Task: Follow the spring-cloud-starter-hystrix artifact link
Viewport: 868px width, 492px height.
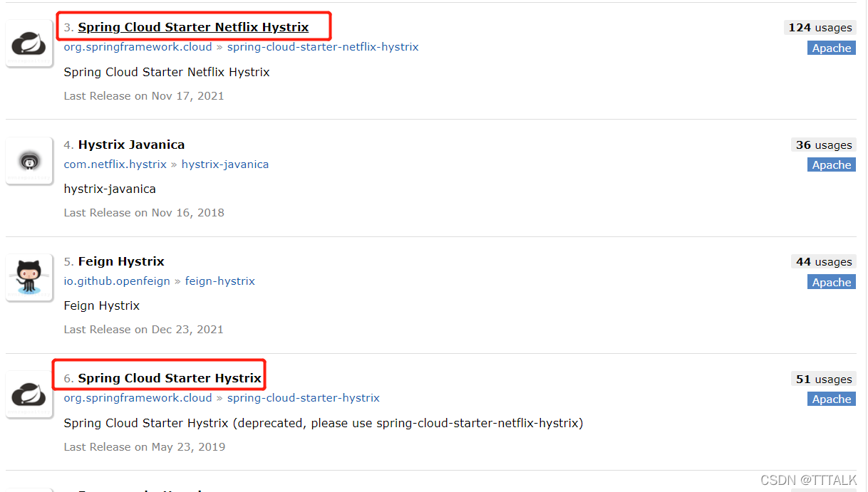Action: (304, 398)
